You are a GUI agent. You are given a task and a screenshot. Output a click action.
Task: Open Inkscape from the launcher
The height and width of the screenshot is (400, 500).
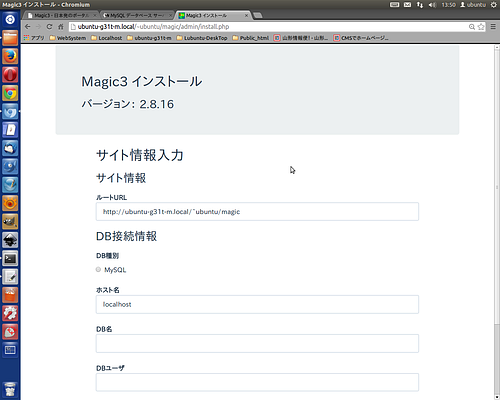pyautogui.click(x=10, y=240)
